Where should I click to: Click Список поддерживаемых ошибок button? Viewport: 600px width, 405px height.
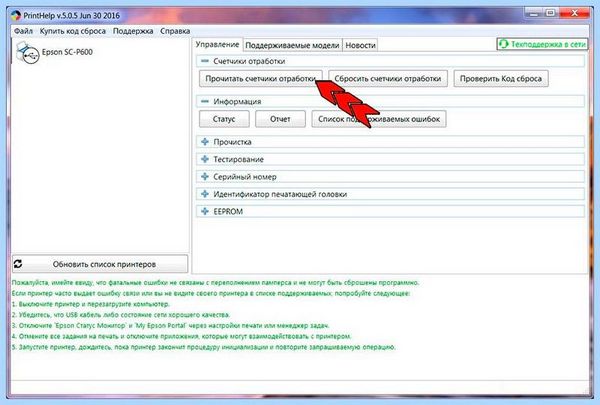tap(379, 119)
